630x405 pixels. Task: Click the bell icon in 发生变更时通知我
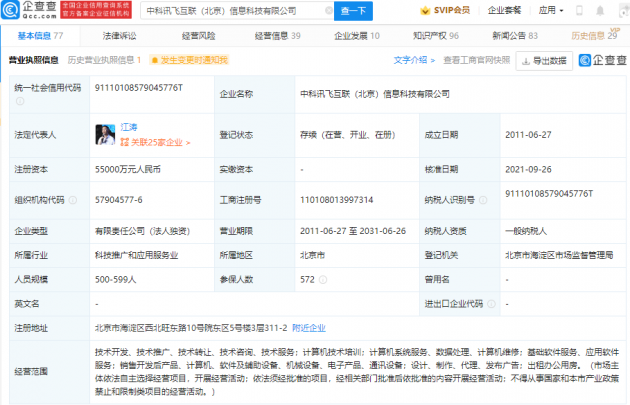[155, 60]
